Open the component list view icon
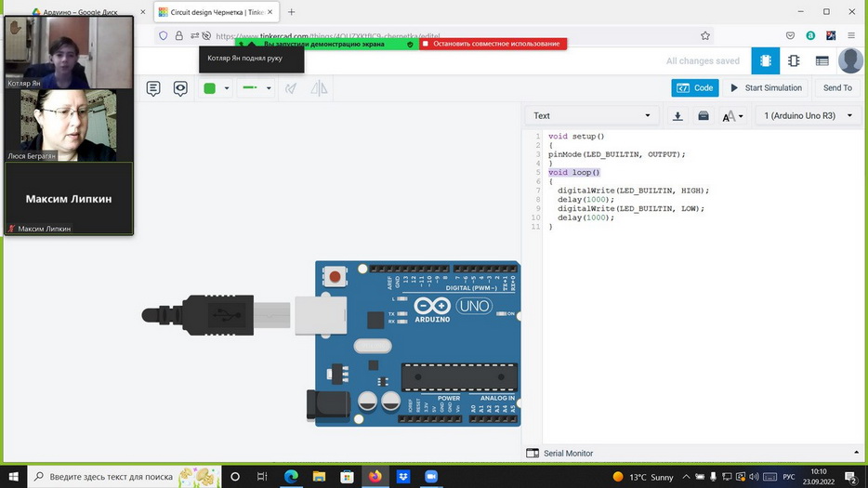The width and height of the screenshot is (868, 488). tap(822, 61)
